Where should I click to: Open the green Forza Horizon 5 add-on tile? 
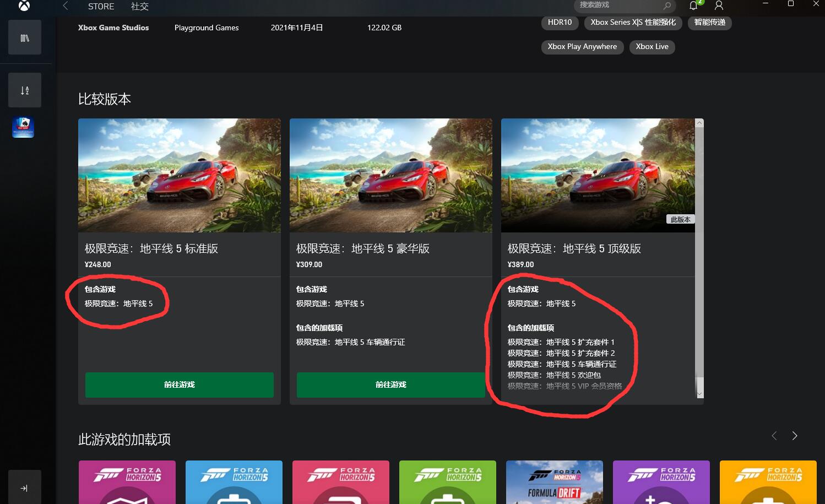[448, 482]
